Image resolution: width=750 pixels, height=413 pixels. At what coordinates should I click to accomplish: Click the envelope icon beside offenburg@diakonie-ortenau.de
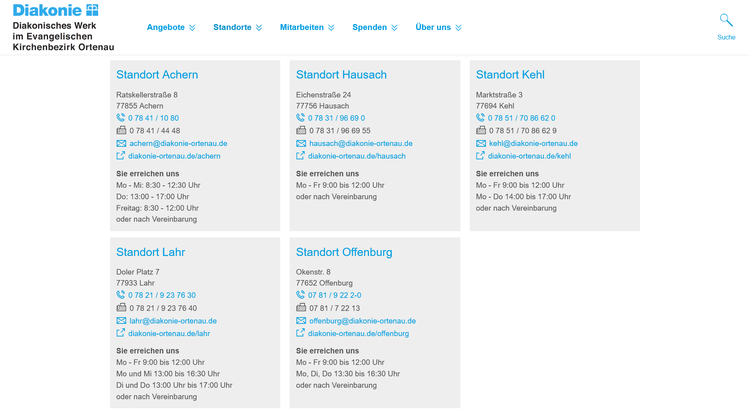(x=301, y=321)
